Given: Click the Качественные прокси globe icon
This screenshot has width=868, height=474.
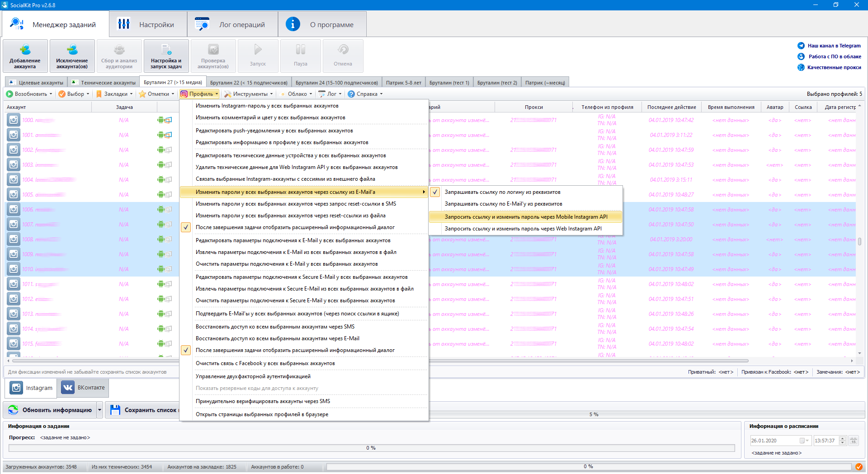Looking at the screenshot, I should (x=801, y=67).
